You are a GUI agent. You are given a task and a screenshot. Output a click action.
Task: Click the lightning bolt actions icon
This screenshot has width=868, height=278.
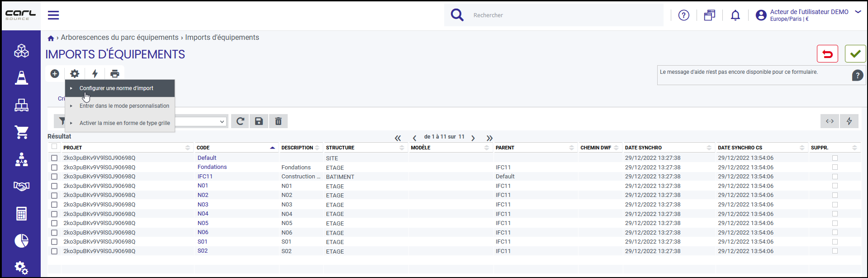point(95,74)
